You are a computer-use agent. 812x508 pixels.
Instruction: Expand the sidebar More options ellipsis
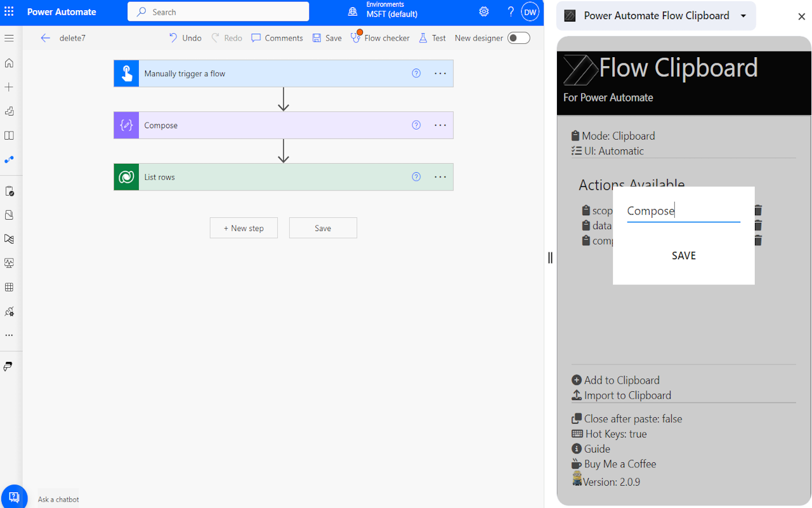(x=9, y=335)
